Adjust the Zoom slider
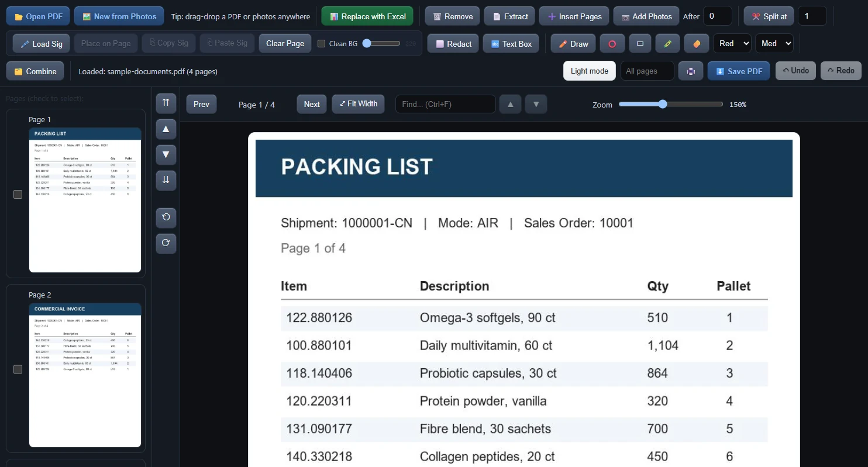 (671, 104)
